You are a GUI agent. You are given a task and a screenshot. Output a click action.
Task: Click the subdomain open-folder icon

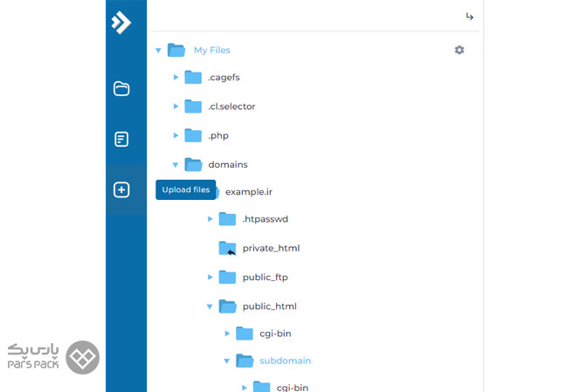245,361
